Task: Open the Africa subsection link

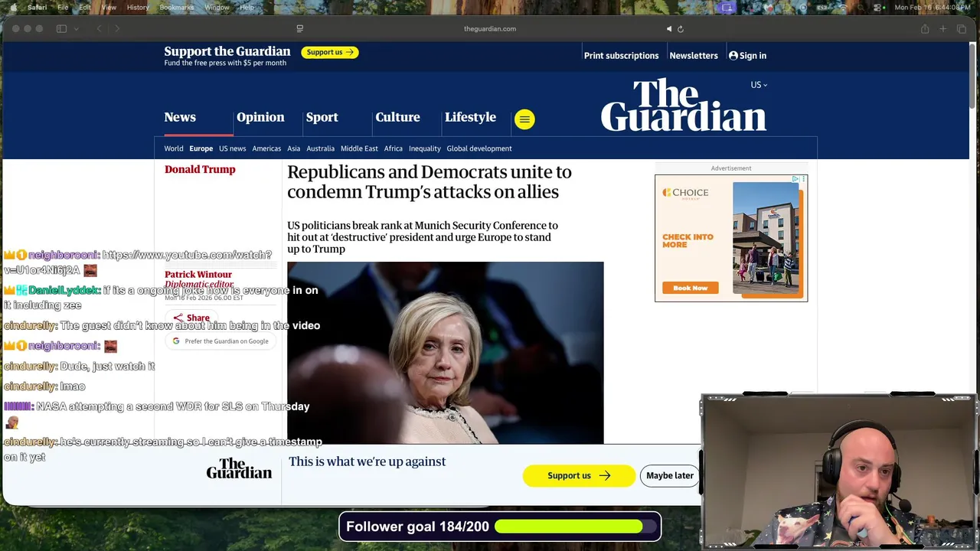Action: tap(394, 148)
